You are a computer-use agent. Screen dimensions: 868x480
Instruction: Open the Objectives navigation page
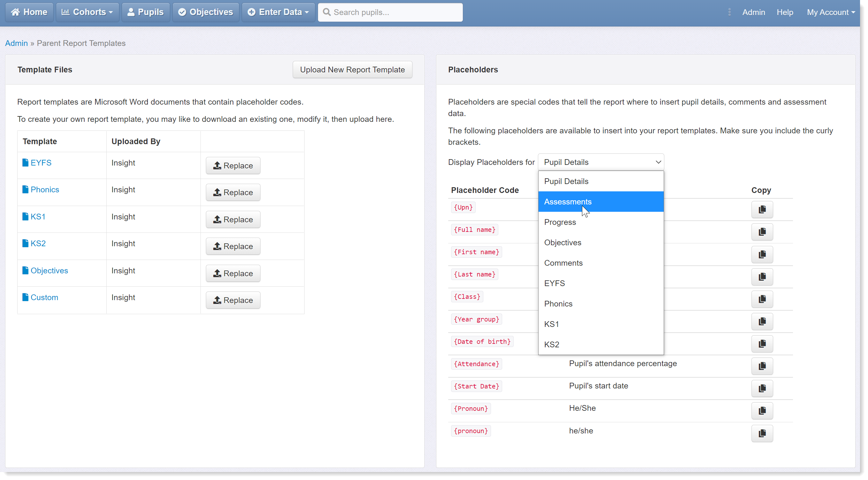coord(206,12)
